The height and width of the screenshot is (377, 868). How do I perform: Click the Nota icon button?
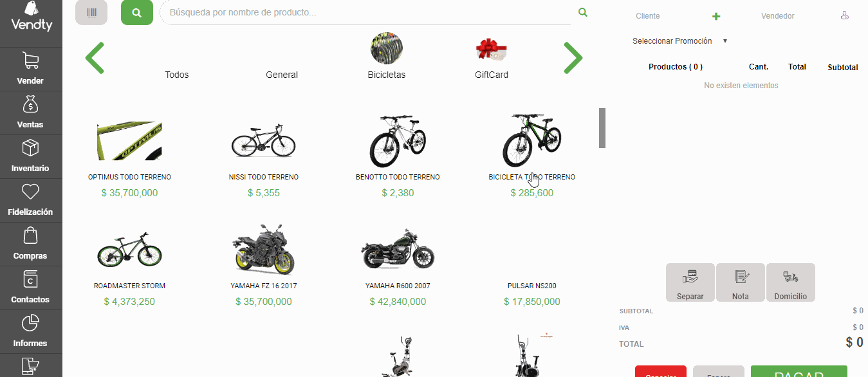(740, 282)
